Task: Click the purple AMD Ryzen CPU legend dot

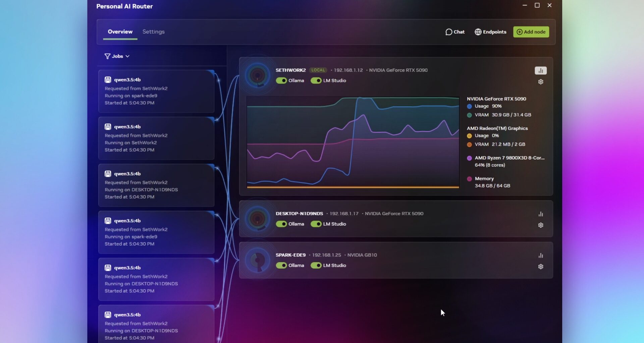Action: [x=469, y=158]
